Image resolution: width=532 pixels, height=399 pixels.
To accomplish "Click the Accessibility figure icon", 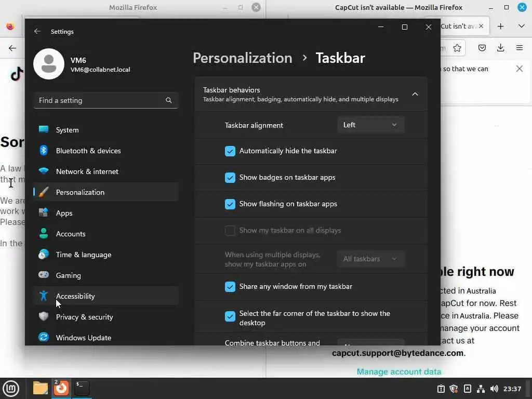I will [x=44, y=296].
